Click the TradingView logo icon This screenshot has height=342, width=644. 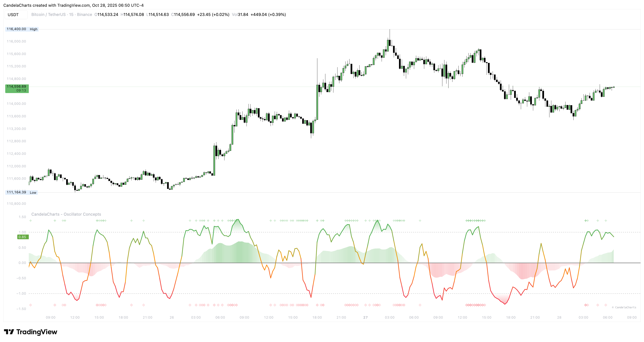coord(9,332)
